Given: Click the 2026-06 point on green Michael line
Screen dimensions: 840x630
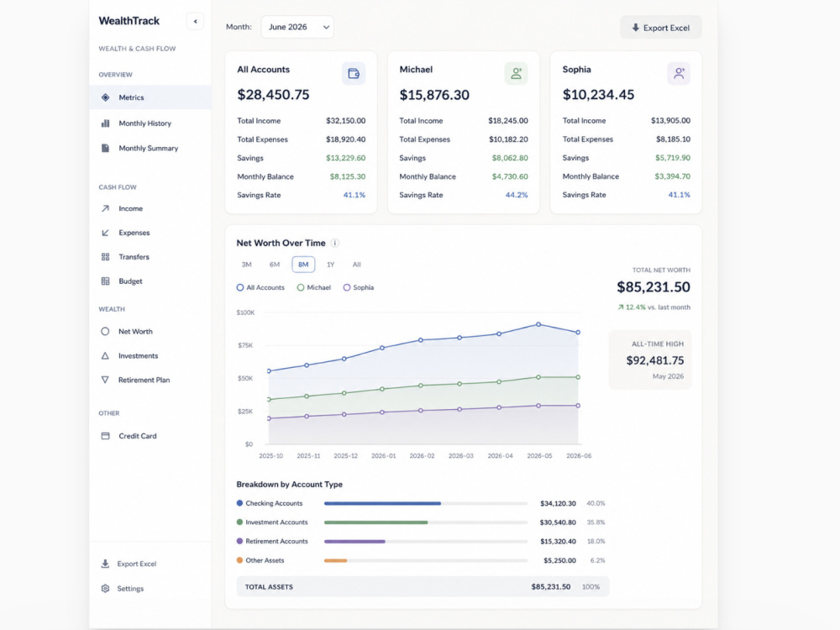Looking at the screenshot, I should 578,377.
